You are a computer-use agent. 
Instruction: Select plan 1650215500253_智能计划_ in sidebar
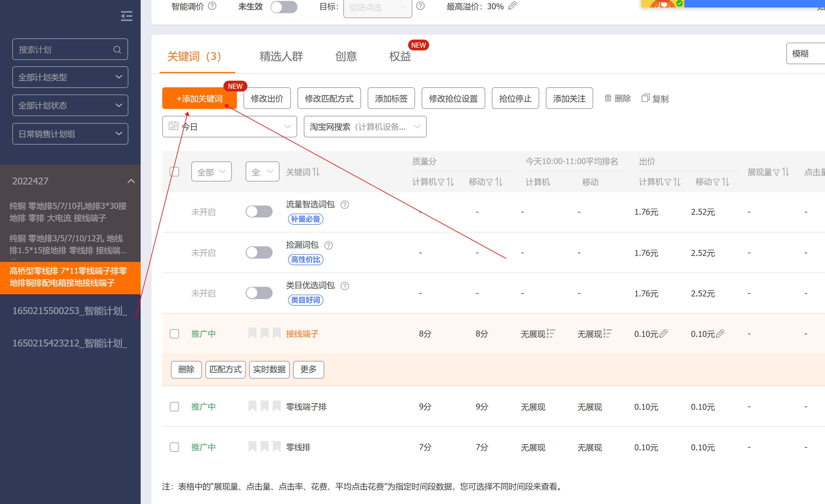(x=70, y=311)
